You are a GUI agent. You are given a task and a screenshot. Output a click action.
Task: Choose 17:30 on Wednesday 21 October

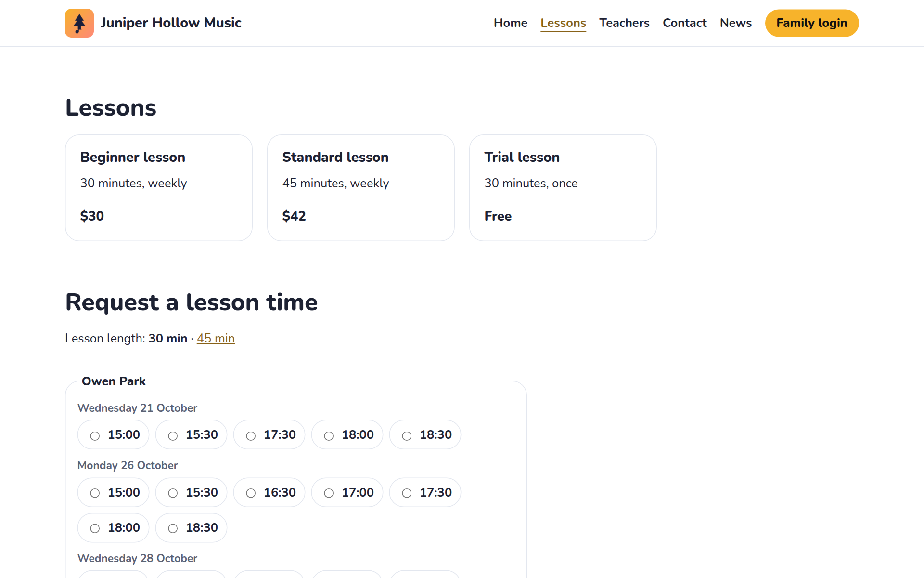click(269, 435)
